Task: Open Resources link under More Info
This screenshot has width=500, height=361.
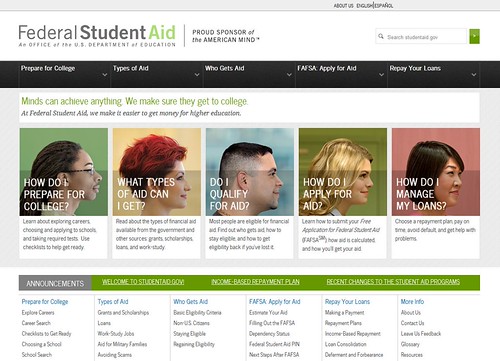Action: pos(412,355)
